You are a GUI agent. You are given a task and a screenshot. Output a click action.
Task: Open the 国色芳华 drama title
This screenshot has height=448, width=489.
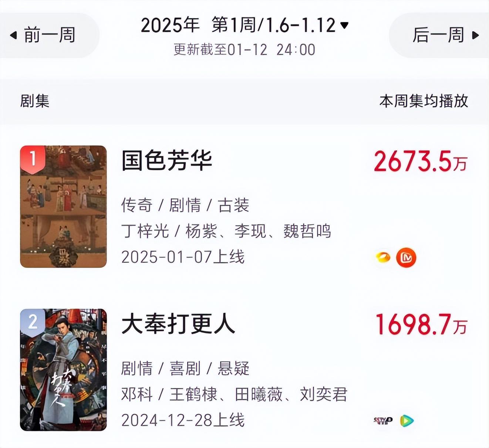pos(167,161)
